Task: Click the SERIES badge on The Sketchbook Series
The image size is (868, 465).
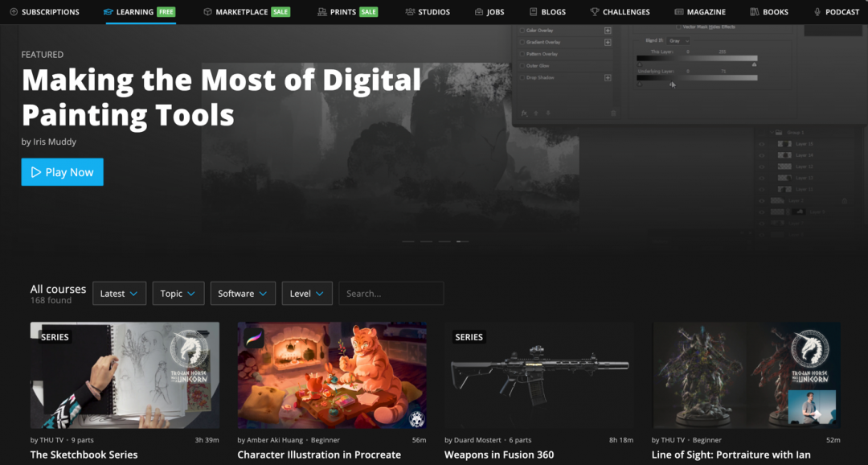Action: pyautogui.click(x=55, y=337)
